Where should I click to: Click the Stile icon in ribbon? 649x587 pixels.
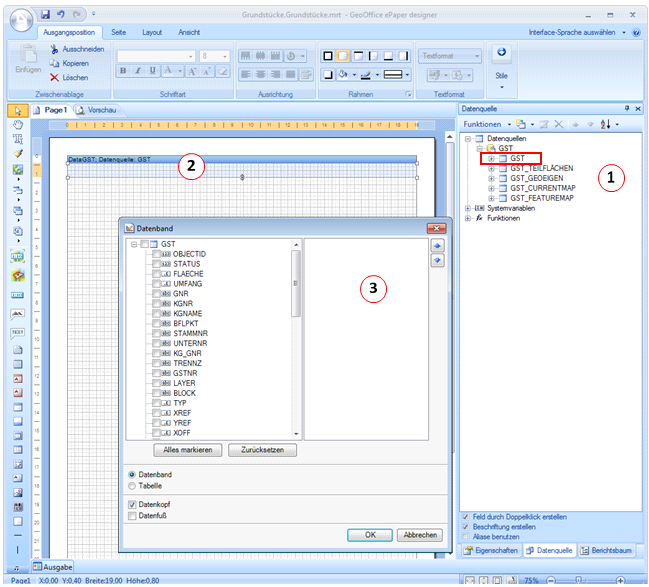pos(501,54)
